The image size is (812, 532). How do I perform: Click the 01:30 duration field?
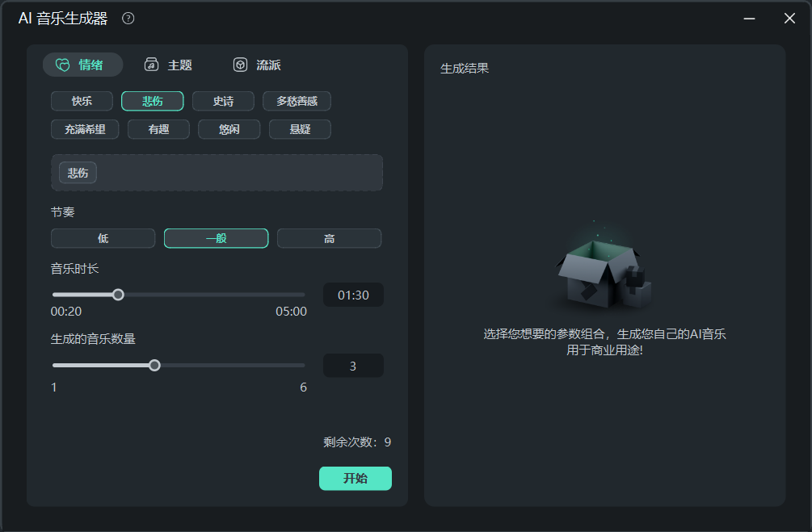click(x=353, y=294)
